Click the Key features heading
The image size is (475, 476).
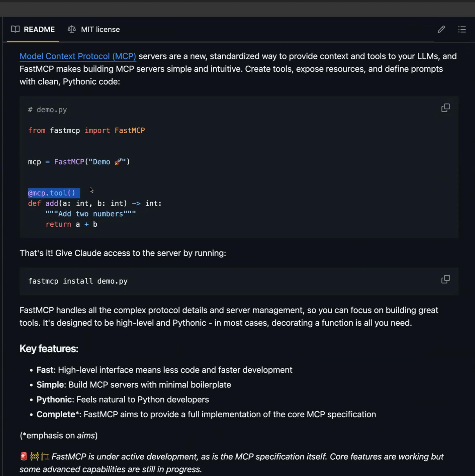click(x=49, y=349)
